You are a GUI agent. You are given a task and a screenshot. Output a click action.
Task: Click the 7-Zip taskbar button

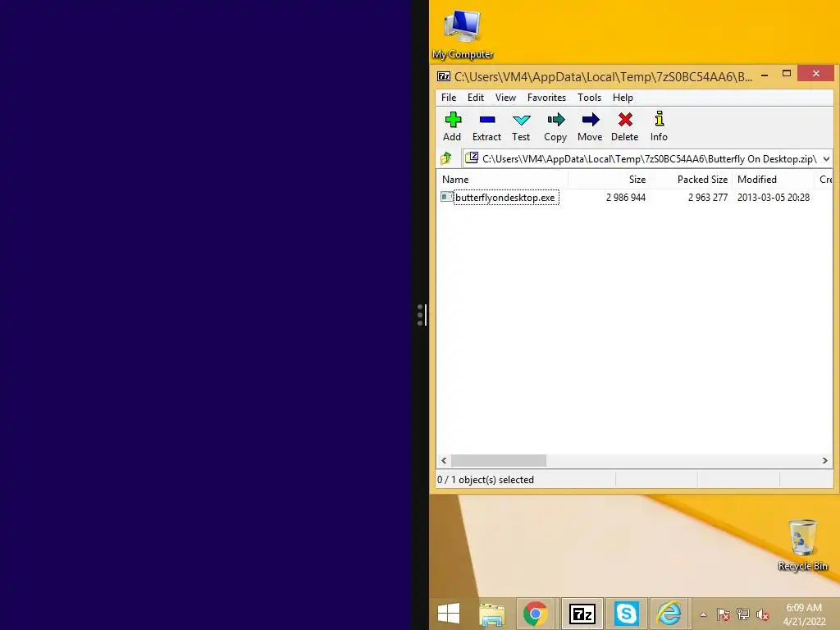pyautogui.click(x=582, y=614)
